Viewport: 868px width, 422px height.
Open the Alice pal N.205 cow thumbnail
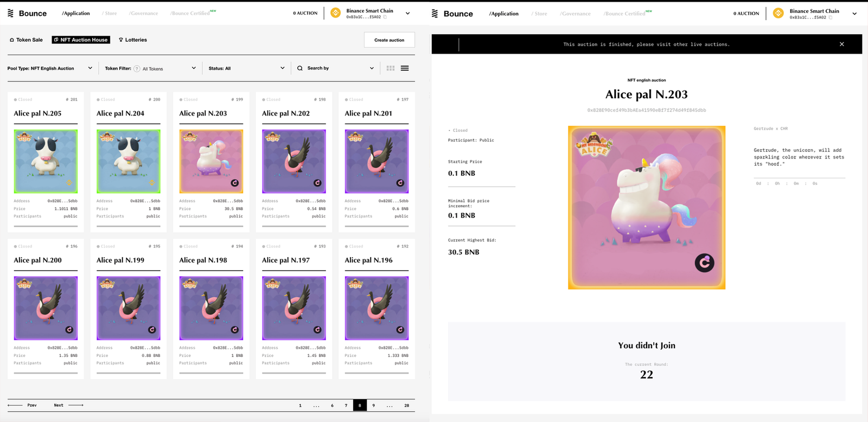tap(46, 161)
